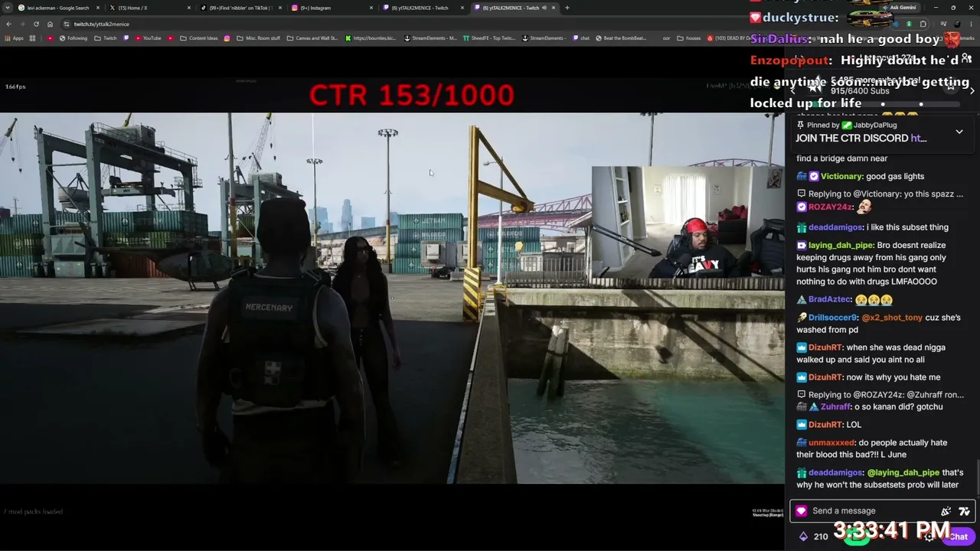Open the Replying to @Victionary thread
Viewport: 980px width, 551px height.
880,194
